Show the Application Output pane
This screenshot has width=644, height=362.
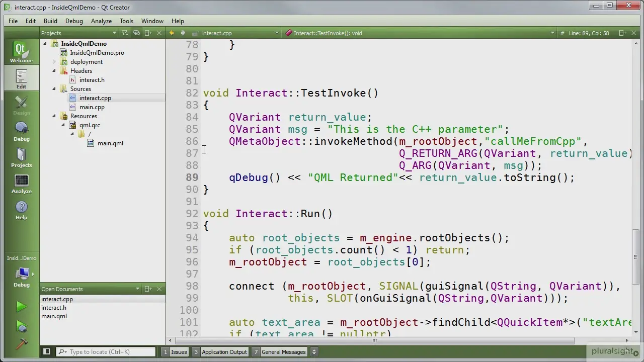(220, 352)
